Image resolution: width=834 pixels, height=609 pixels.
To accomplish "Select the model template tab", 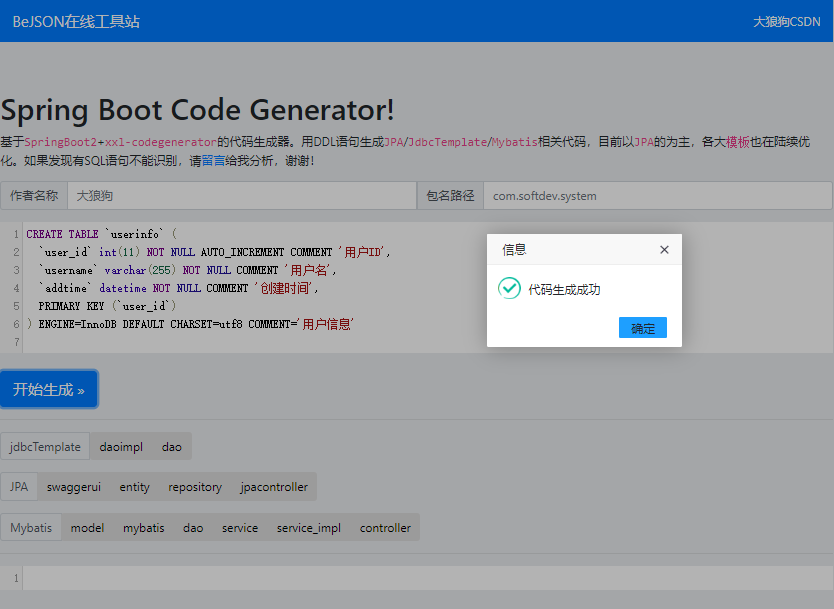I will coord(87,527).
